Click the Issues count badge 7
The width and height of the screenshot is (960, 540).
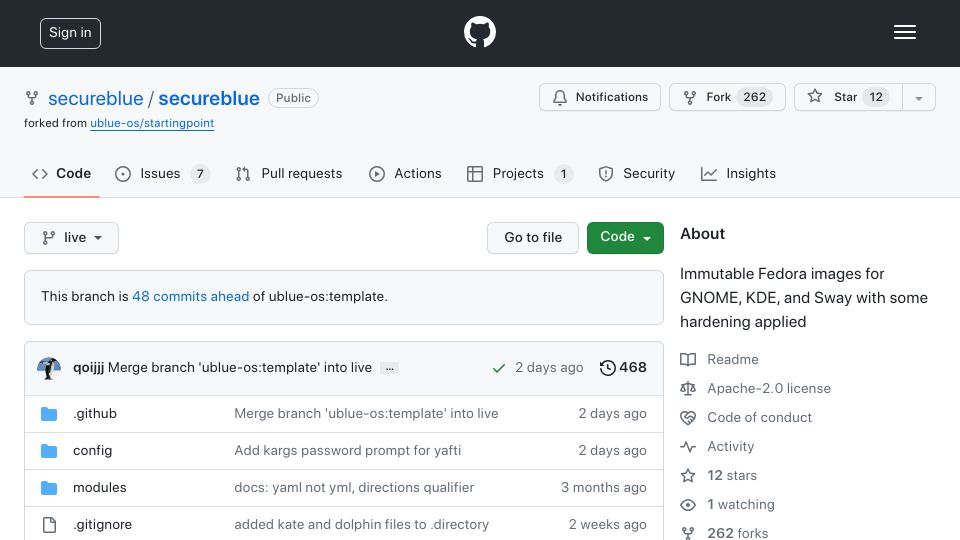[200, 174]
